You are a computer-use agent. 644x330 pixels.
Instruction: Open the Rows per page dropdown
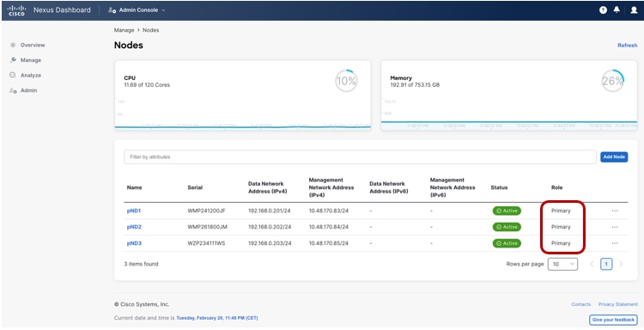pos(562,264)
